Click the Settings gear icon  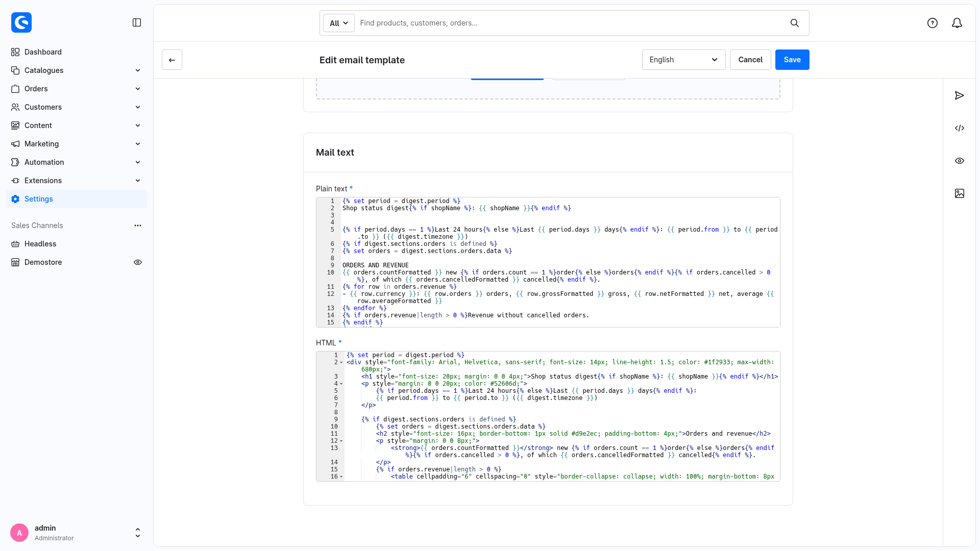[15, 199]
